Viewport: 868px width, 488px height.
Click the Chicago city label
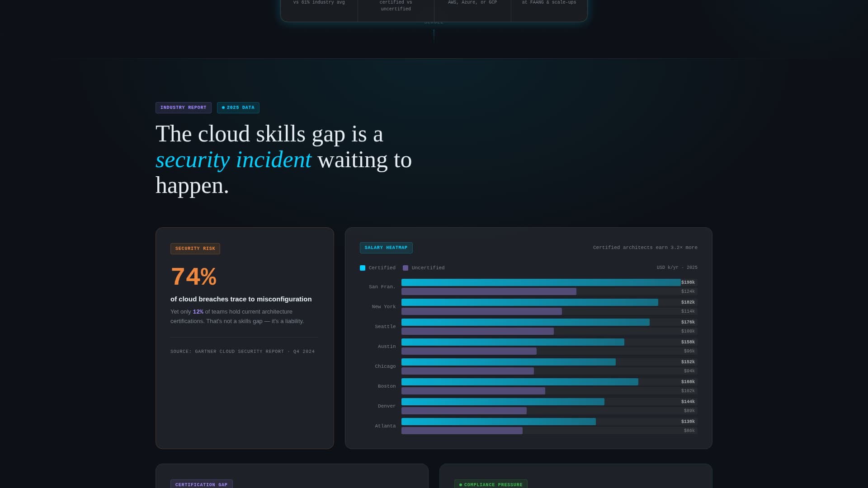[x=385, y=366]
